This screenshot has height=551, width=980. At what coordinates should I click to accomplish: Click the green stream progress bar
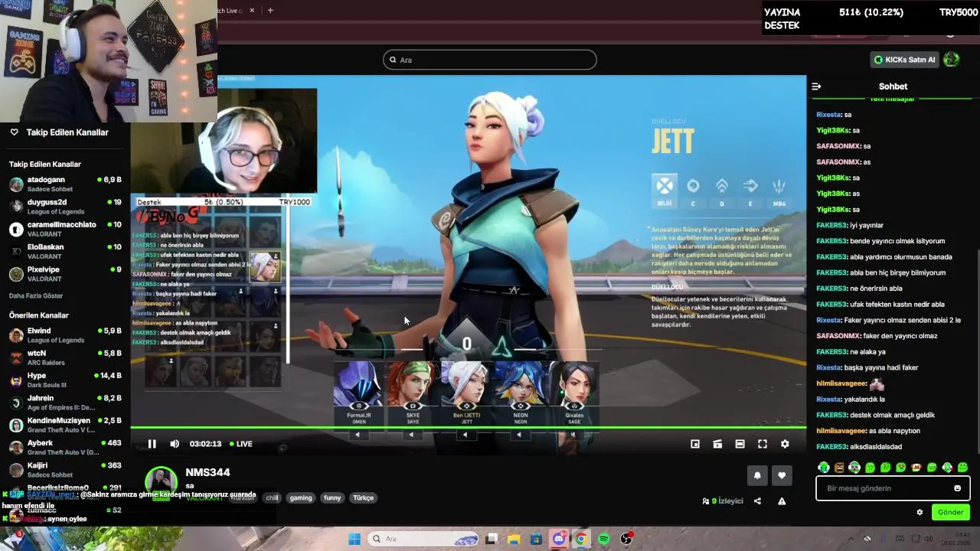(x=468, y=427)
